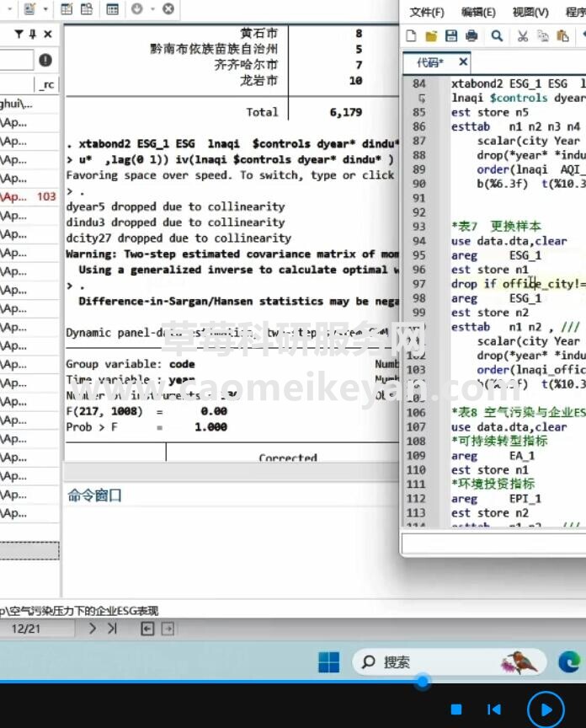This screenshot has width=586, height=728.
Task: Click code line 'est store n5' on line 85
Action: (489, 112)
